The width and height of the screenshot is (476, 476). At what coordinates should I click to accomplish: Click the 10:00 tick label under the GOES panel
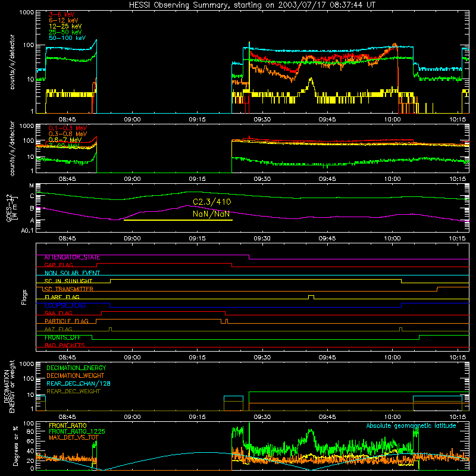392,239
